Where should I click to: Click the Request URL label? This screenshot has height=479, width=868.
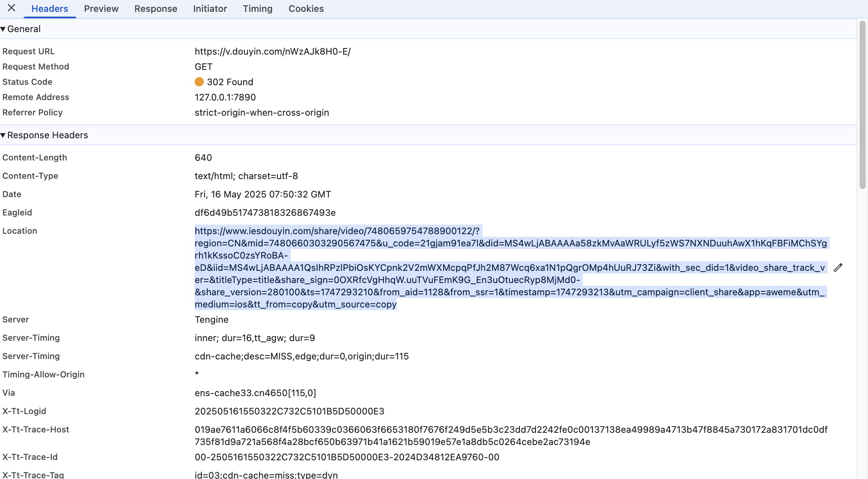(29, 51)
